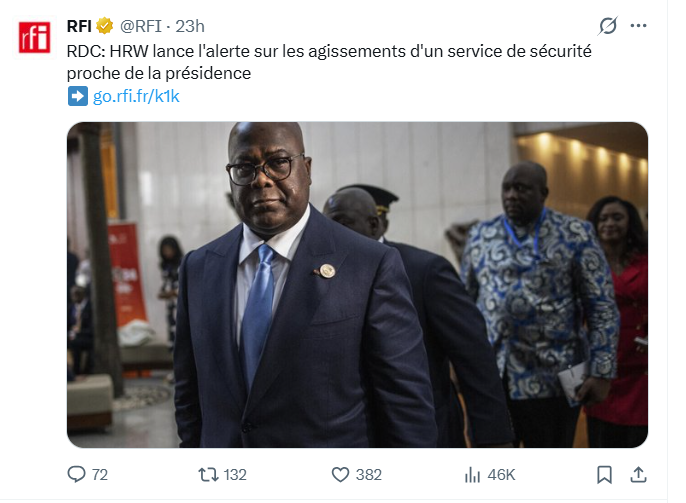The width and height of the screenshot is (686, 503).
Task: Open the 23h timestamp of the tweet
Action: (190, 26)
